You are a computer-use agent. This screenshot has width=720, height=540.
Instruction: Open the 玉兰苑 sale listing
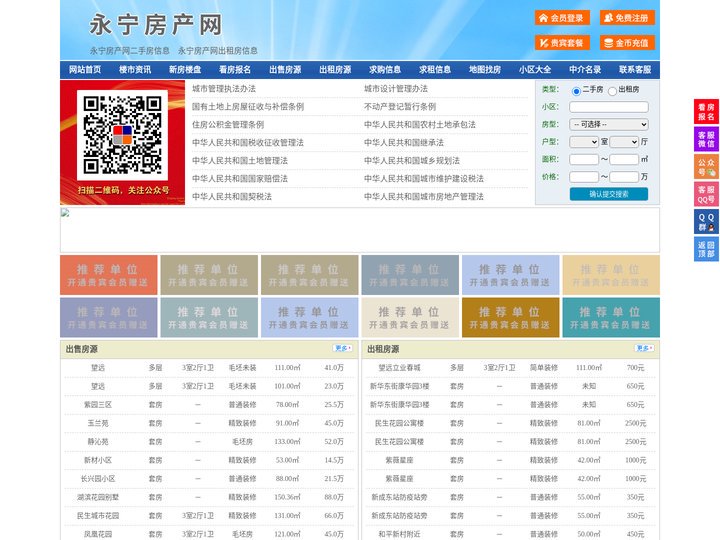pyautogui.click(x=98, y=423)
